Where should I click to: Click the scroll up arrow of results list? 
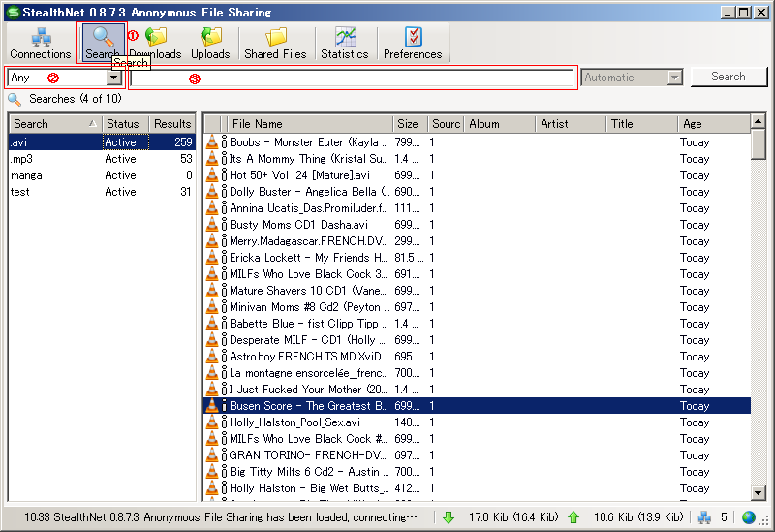[758, 120]
